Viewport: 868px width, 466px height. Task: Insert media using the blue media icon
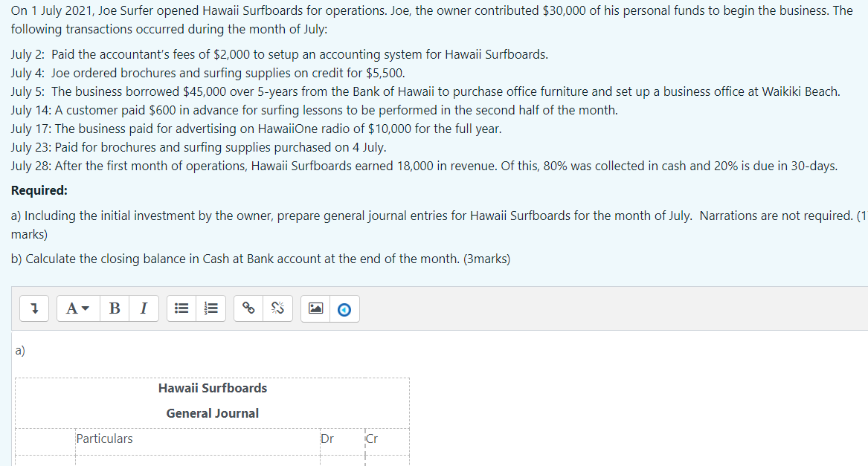coord(343,308)
